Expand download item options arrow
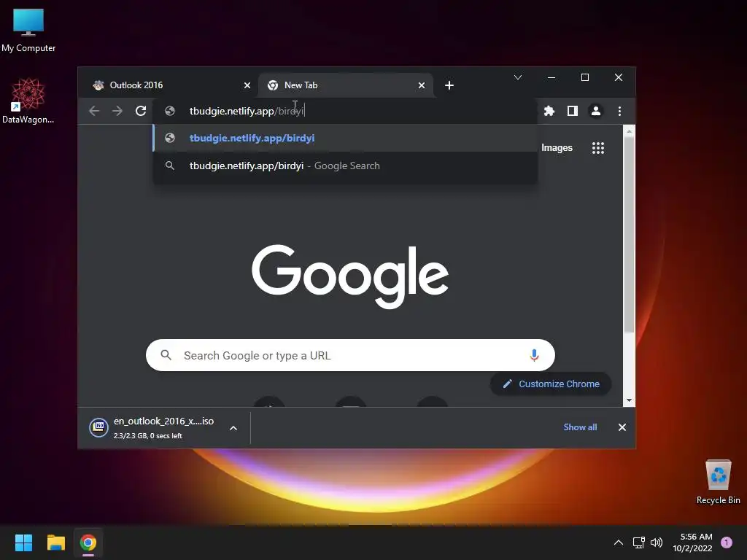Screen dimensions: 747x560 233,428
